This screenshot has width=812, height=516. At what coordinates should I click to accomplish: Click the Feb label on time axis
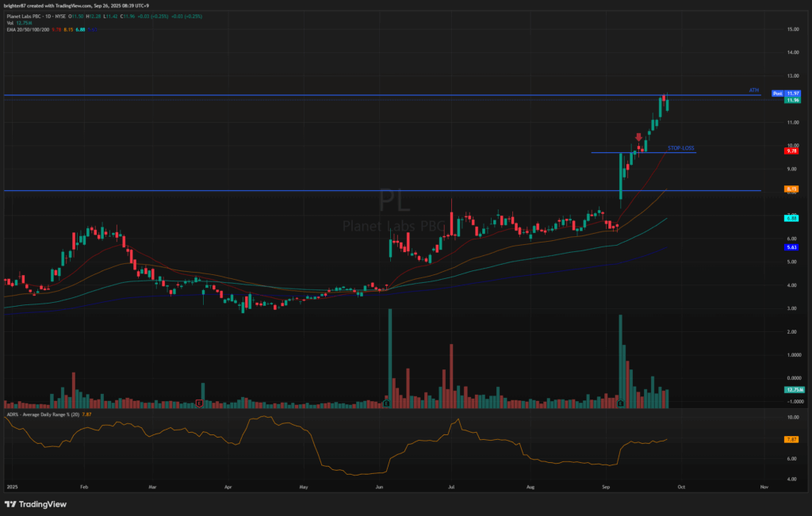click(x=84, y=487)
